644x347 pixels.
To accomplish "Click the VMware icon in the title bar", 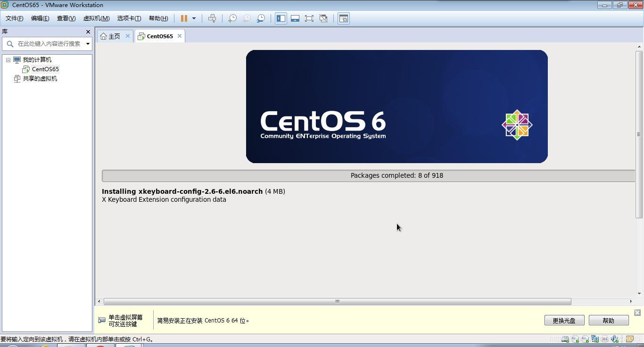I will (5, 5).
